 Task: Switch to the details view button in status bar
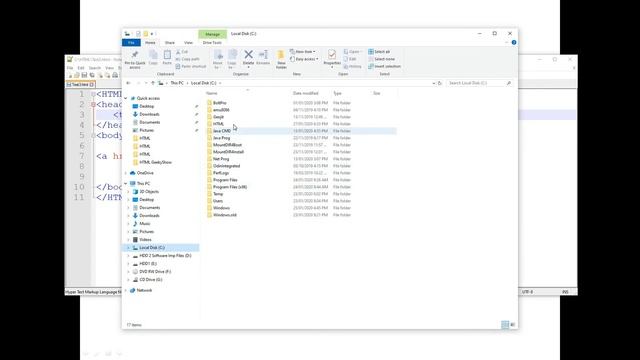pos(505,325)
